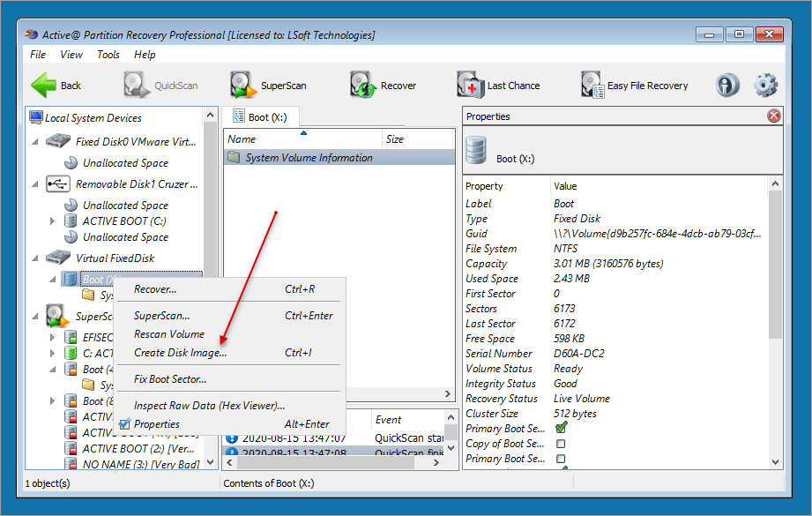Image resolution: width=812 pixels, height=516 pixels.
Task: Click the Boot (X:) volume icon in tree
Action: [x=71, y=280]
